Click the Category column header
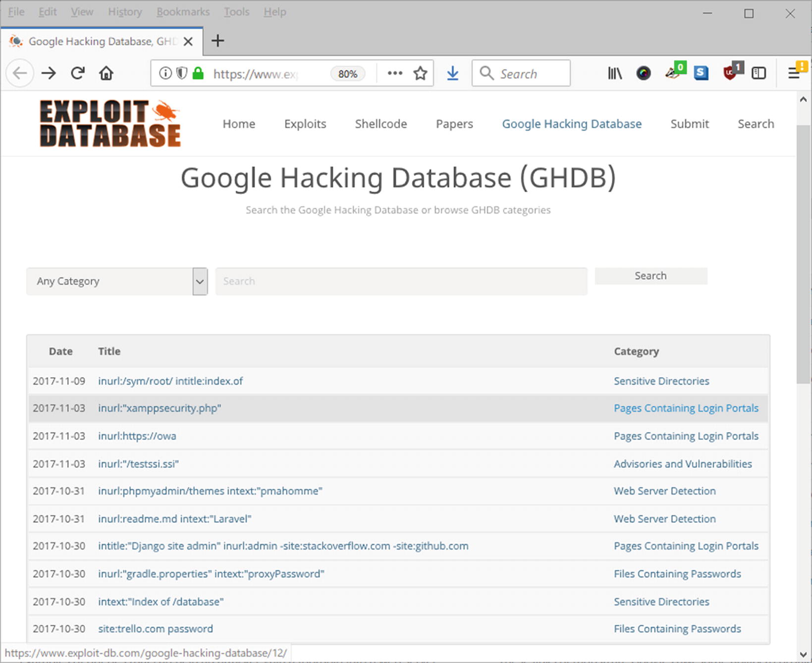This screenshot has height=663, width=812. pos(636,351)
